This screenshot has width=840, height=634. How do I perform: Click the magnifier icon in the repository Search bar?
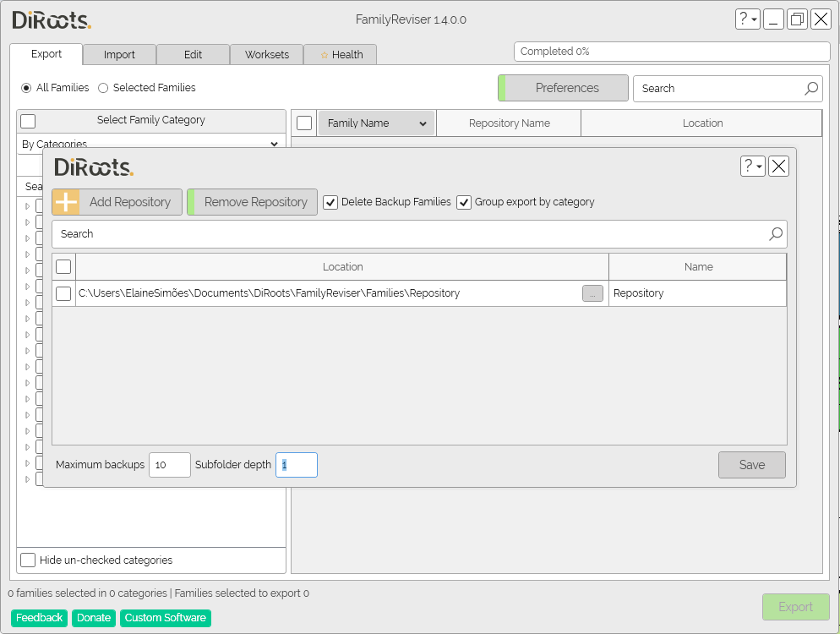click(775, 234)
